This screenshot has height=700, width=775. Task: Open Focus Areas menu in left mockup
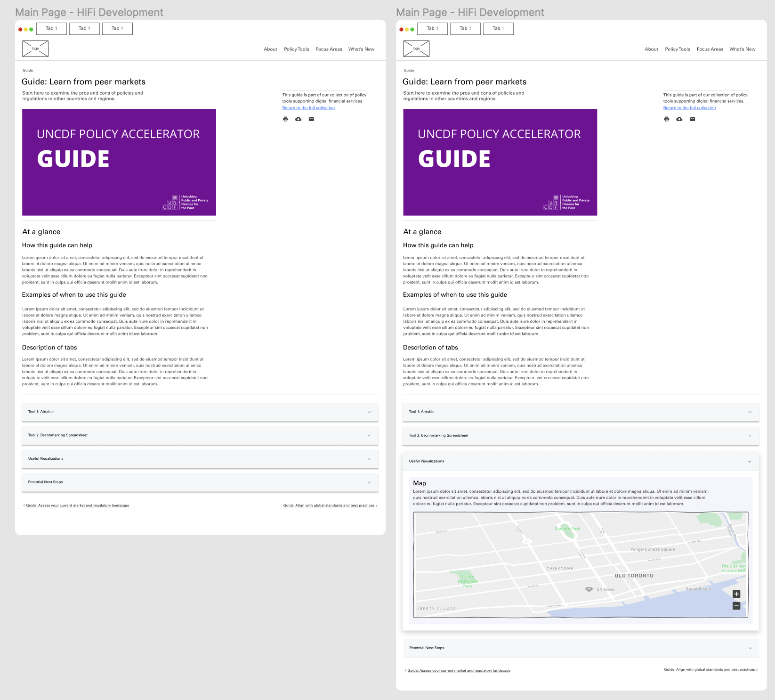click(x=329, y=49)
